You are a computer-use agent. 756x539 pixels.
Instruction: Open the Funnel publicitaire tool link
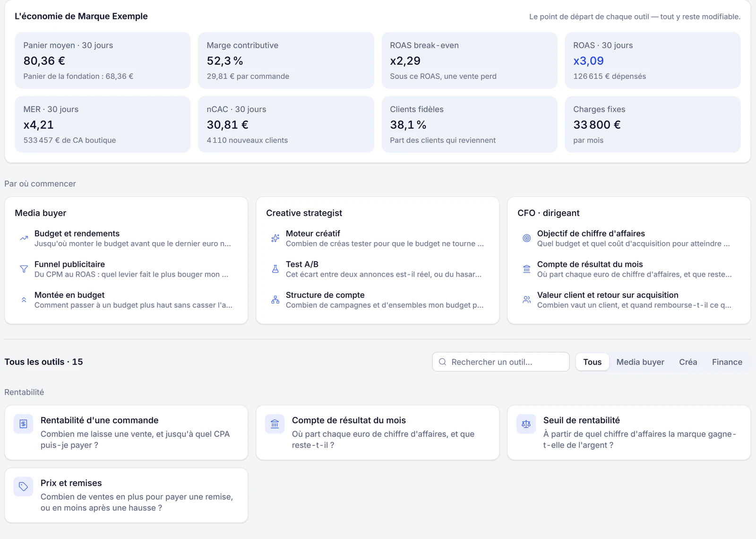point(126,269)
